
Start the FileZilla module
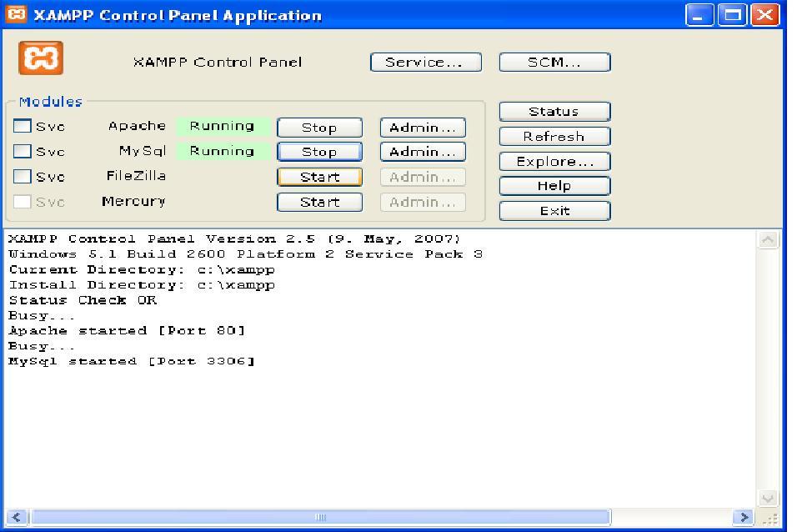click(319, 177)
